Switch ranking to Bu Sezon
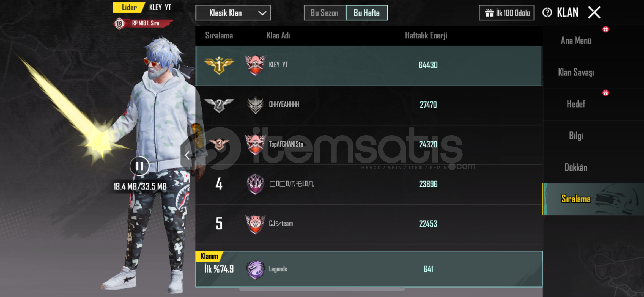This screenshot has width=644, height=297. pos(325,13)
